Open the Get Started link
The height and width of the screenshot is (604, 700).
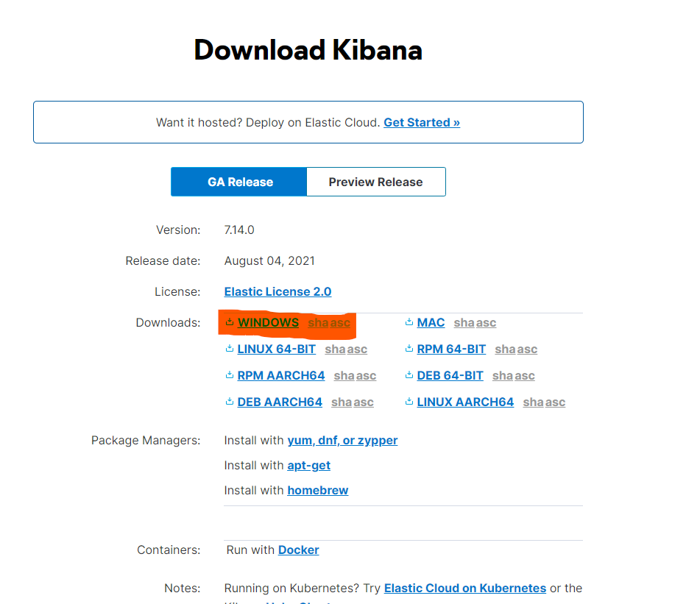pos(422,122)
